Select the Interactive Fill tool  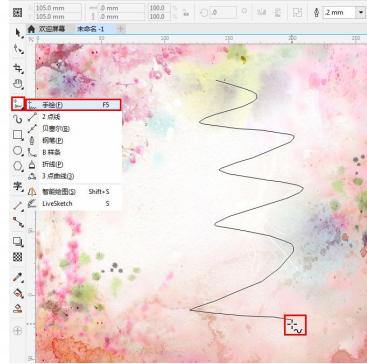[x=18, y=293]
